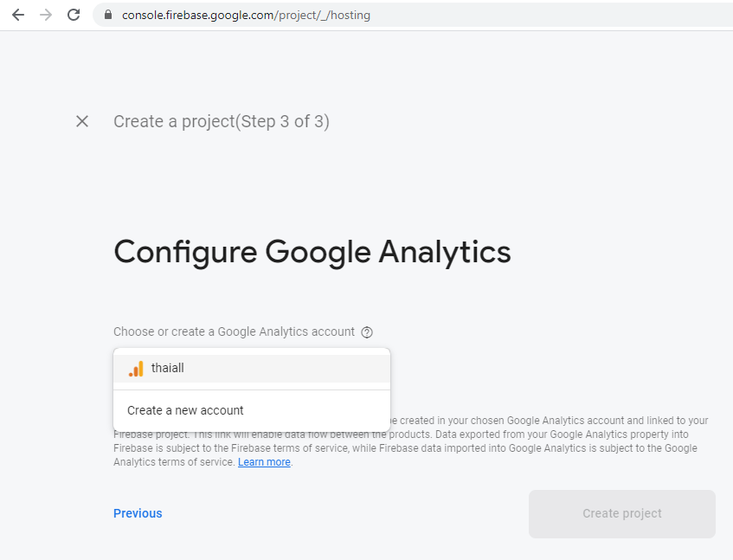Open the Learn more link
Screen dimensions: 733x560
264,462
